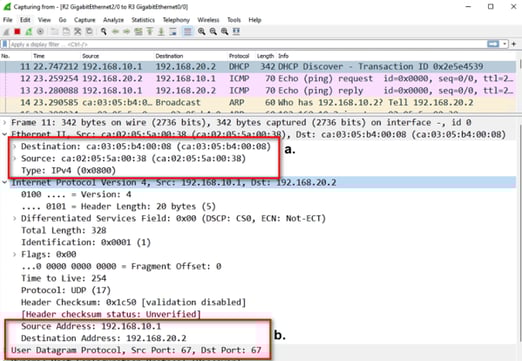Select Source Address: 192.168.10.1 line
The height and width of the screenshot is (361, 522).
coord(91,326)
